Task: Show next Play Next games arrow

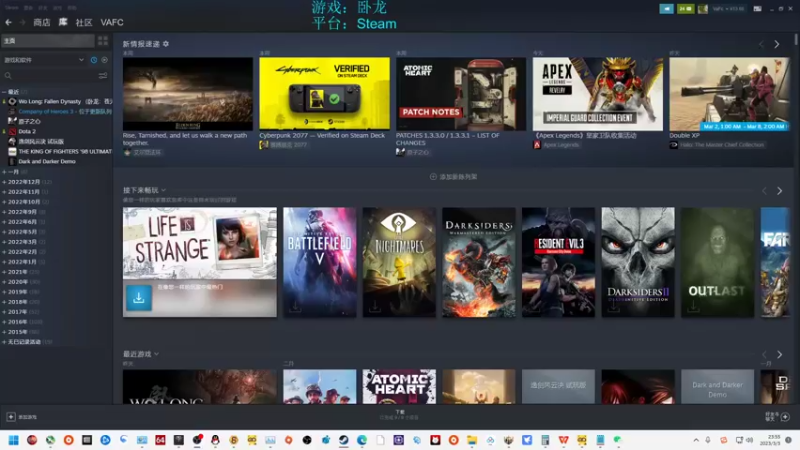Action: (780, 191)
